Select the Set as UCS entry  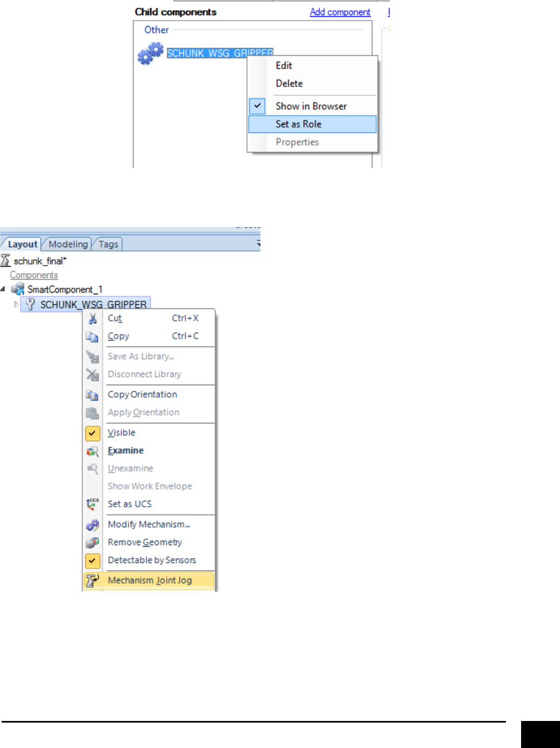click(149, 504)
